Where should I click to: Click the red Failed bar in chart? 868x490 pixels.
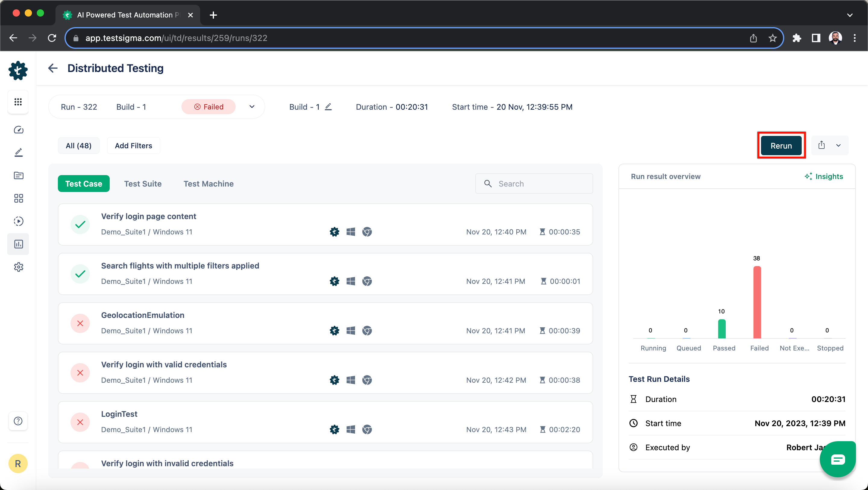[757, 302]
